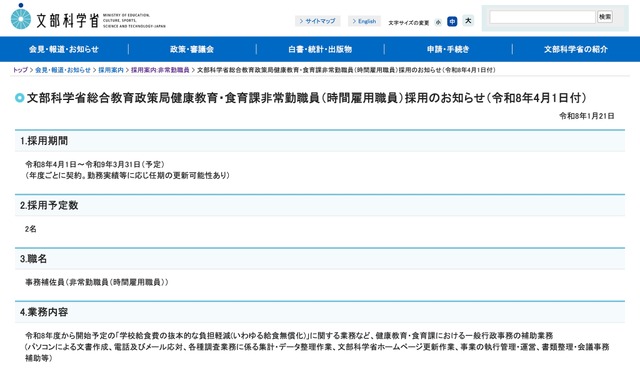The image size is (640, 385).
Task: Open breadcrumb link 採用案内:非常勤職員
Action: [160, 70]
